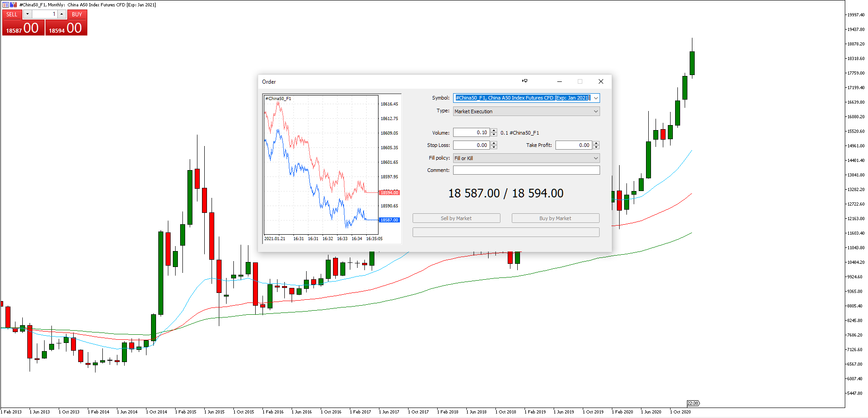This screenshot has height=418, width=868.
Task: Open the Type dropdown showing Market Execution
Action: click(526, 111)
